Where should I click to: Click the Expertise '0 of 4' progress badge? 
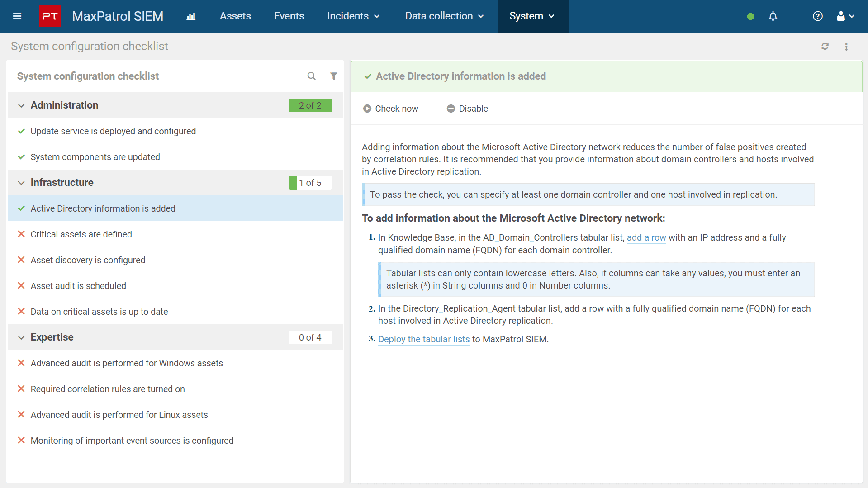pos(310,337)
